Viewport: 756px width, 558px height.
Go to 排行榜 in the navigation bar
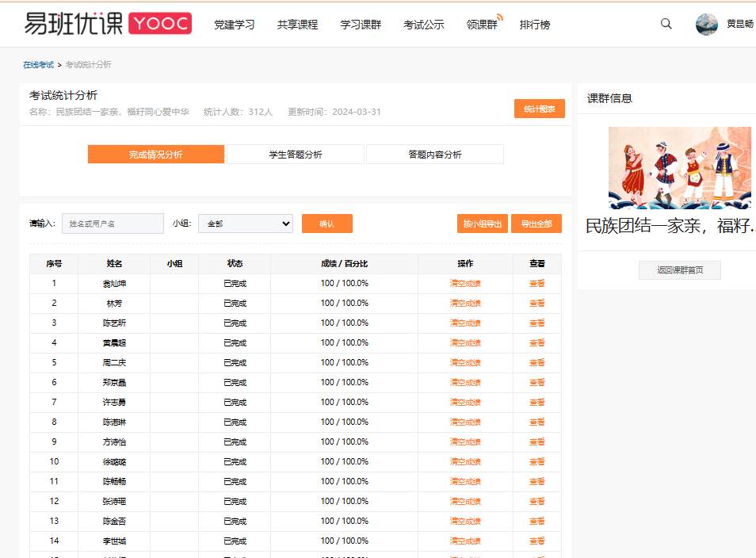coord(534,25)
